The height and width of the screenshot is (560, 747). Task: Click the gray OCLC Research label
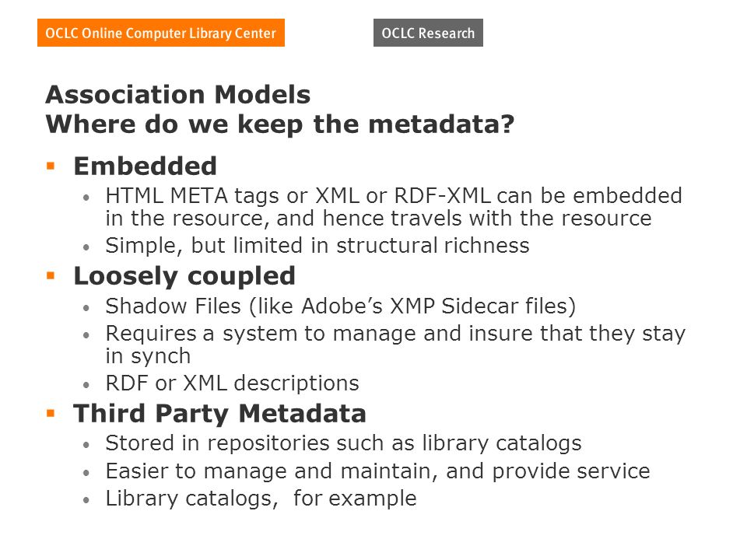(x=428, y=33)
